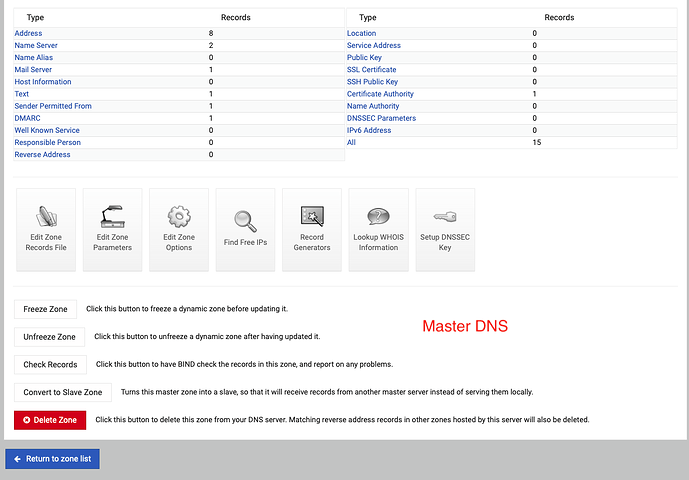Click the Convert to Slave Zone description

(327, 392)
